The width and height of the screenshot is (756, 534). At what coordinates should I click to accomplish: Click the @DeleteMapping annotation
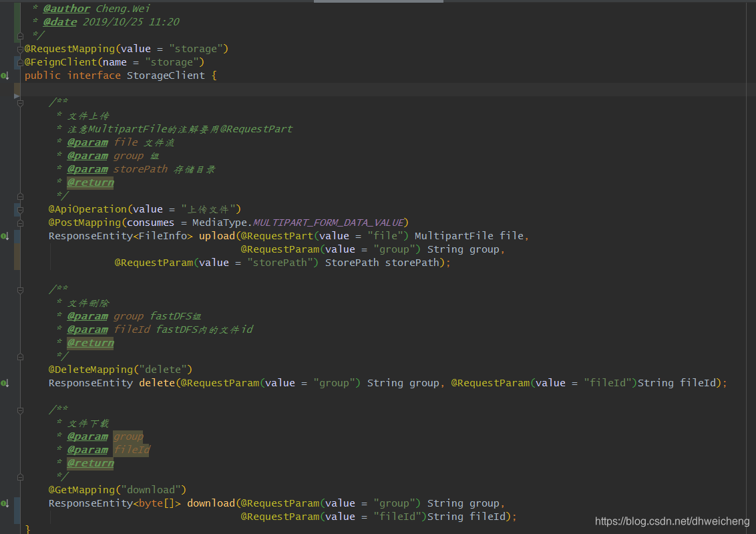[x=91, y=370]
